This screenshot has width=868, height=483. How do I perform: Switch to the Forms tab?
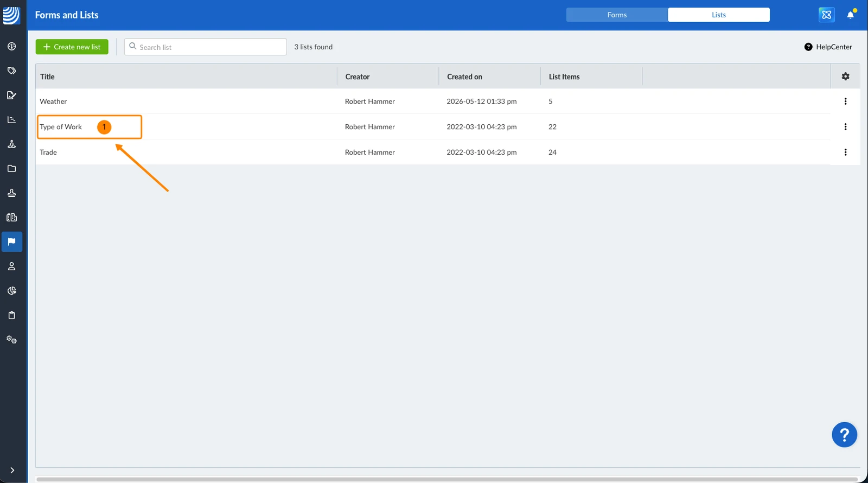click(617, 15)
